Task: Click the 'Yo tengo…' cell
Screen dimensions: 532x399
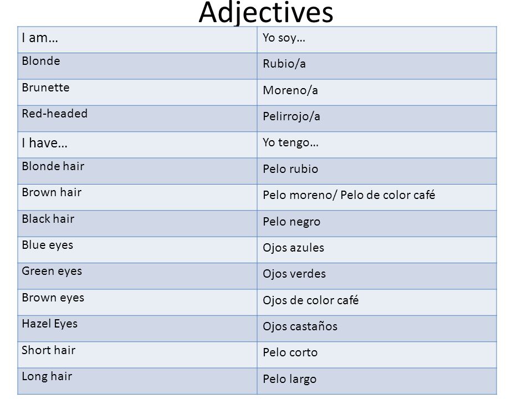Action: tap(377, 145)
